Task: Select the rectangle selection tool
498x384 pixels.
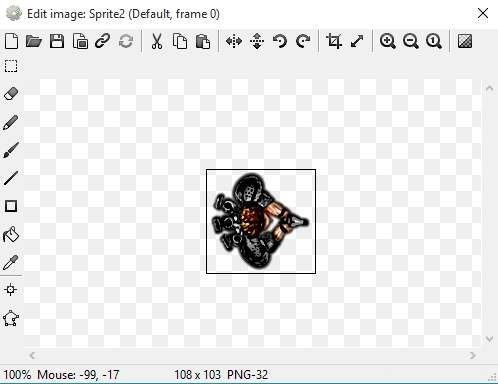Action: coord(11,66)
